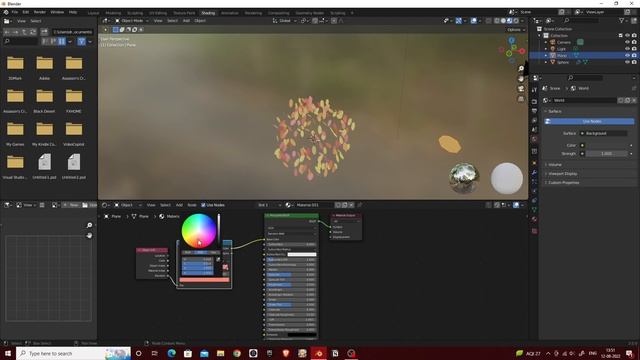Screen dimensions: 640x360
Task: Select Wireframe viewport shading mode
Action: (x=497, y=21)
